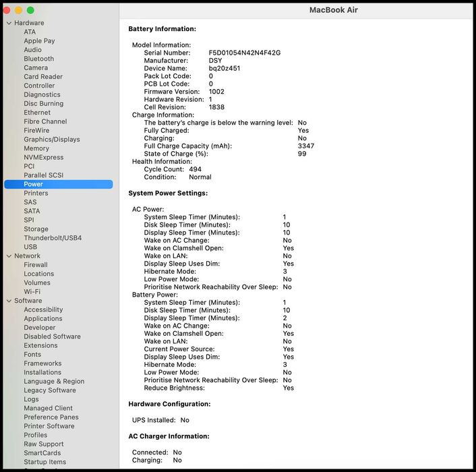Select Thunderbolt/USB4 in the sidebar
The image size is (476, 472).
click(53, 238)
